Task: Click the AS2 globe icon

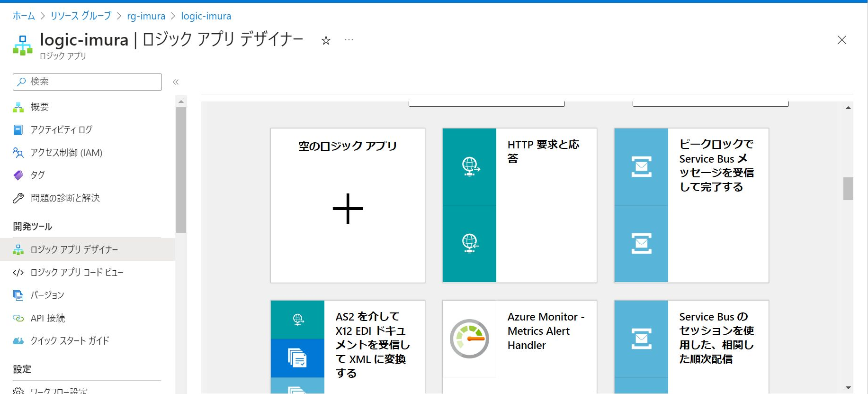Action: click(298, 320)
